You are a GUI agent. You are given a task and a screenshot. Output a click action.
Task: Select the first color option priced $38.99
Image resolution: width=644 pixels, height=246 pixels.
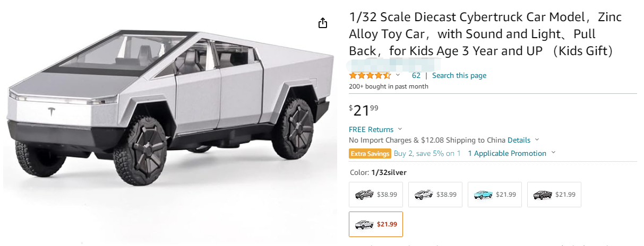(376, 195)
